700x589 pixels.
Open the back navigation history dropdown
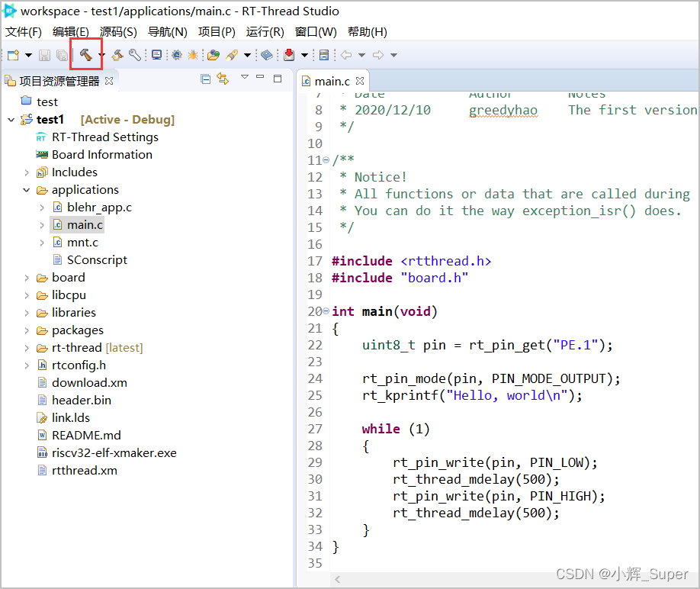click(361, 56)
